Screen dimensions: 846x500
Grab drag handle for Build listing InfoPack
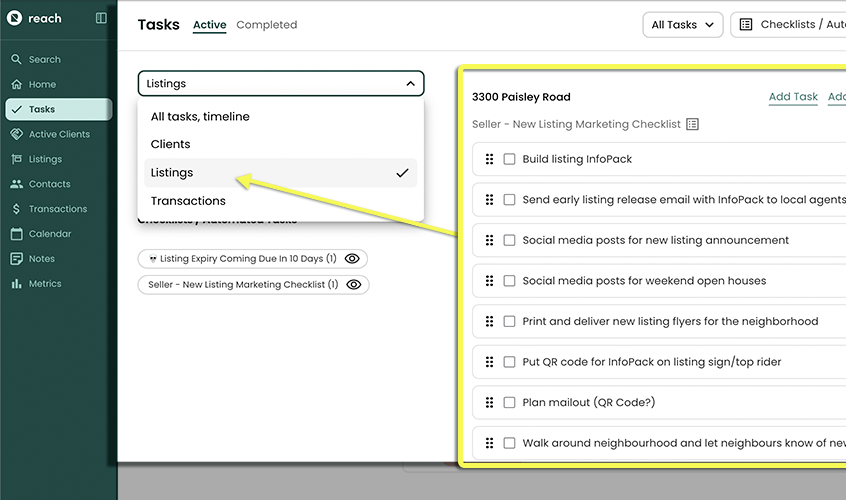(490, 159)
